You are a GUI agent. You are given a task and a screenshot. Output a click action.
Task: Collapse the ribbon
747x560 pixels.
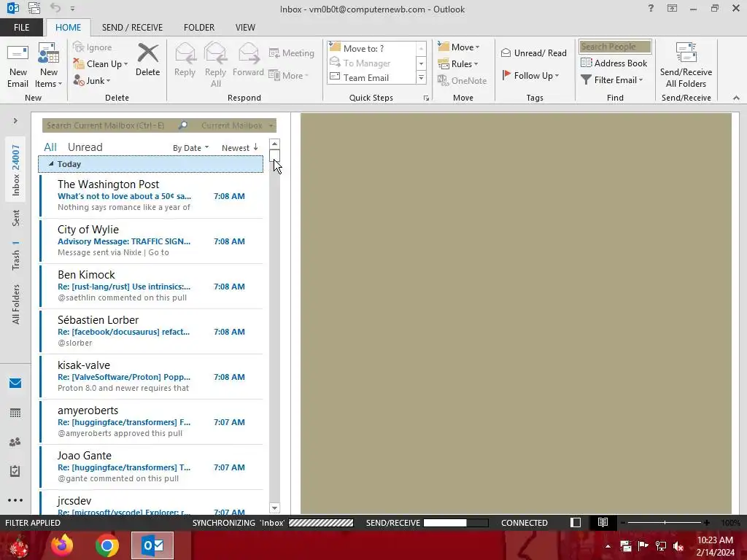pyautogui.click(x=736, y=98)
